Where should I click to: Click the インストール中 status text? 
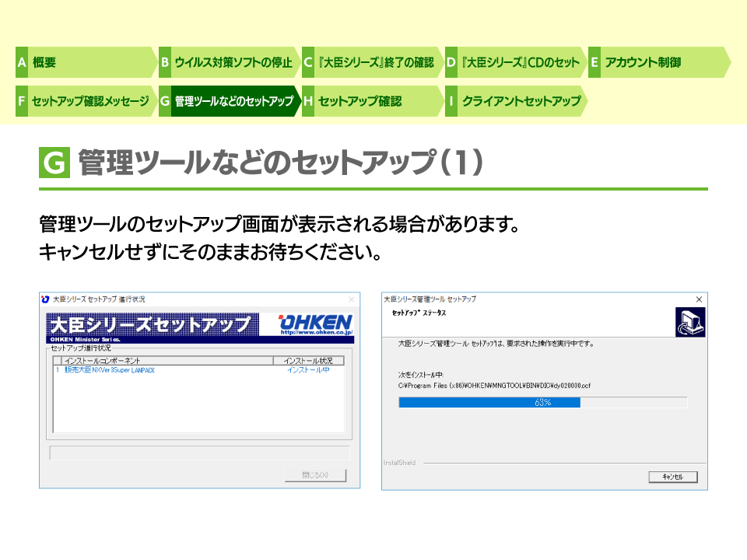[308, 370]
